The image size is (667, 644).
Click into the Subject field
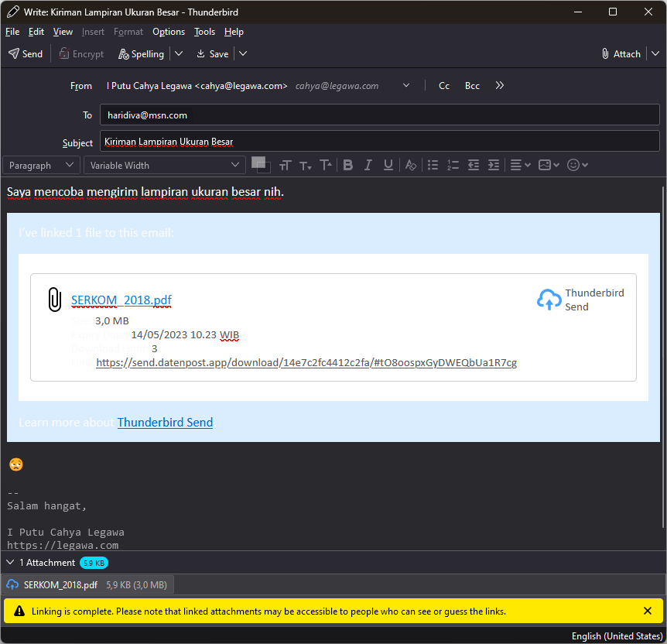[379, 142]
